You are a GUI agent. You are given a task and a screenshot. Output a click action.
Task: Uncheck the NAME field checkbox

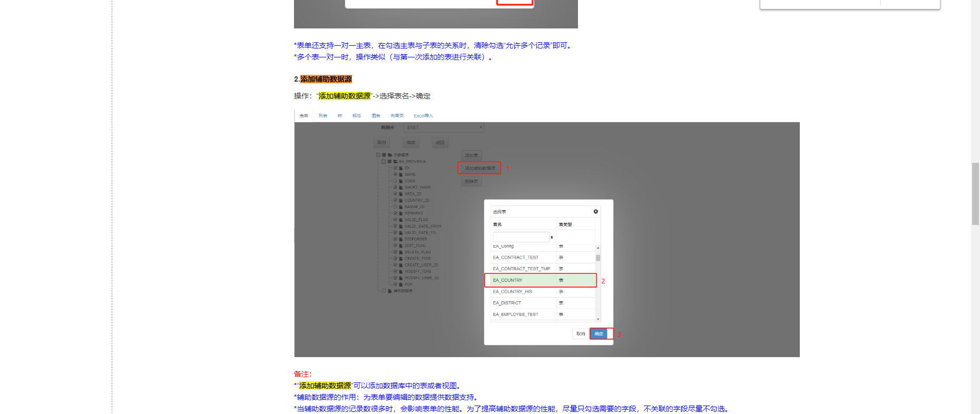[x=395, y=174]
